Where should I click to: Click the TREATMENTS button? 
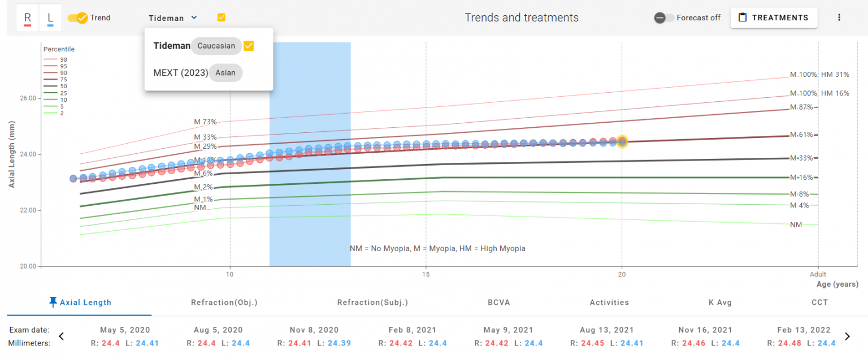tap(774, 18)
